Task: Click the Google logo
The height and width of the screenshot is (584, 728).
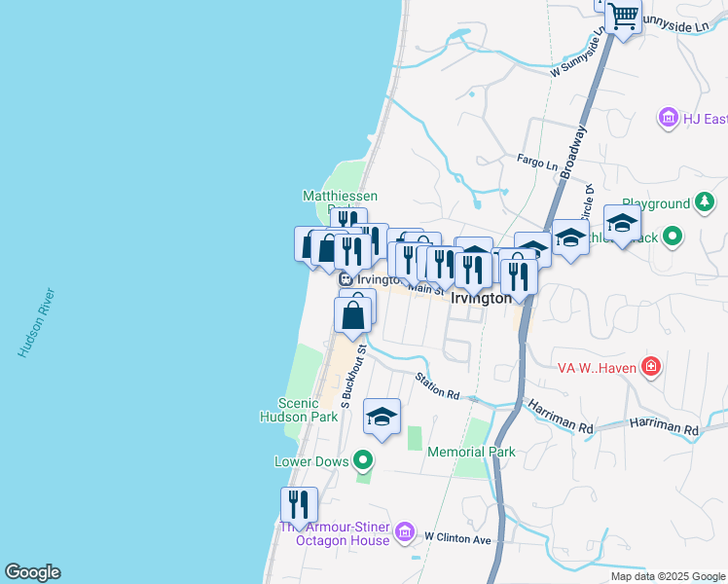Action: pyautogui.click(x=32, y=572)
